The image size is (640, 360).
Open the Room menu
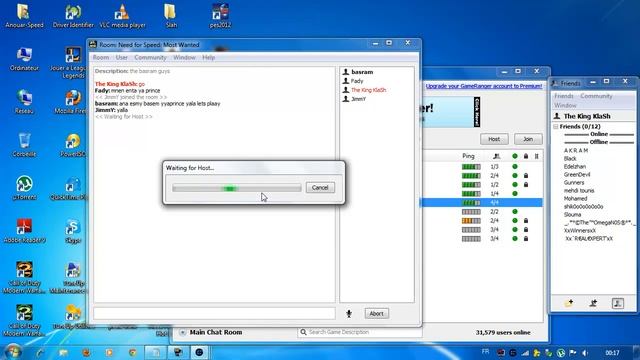tap(101, 58)
